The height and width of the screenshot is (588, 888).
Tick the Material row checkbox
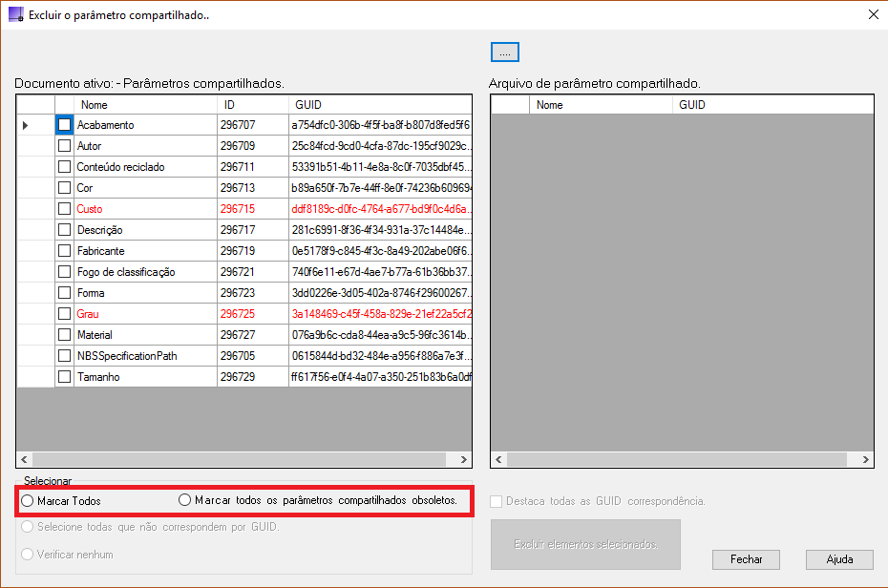click(65, 334)
